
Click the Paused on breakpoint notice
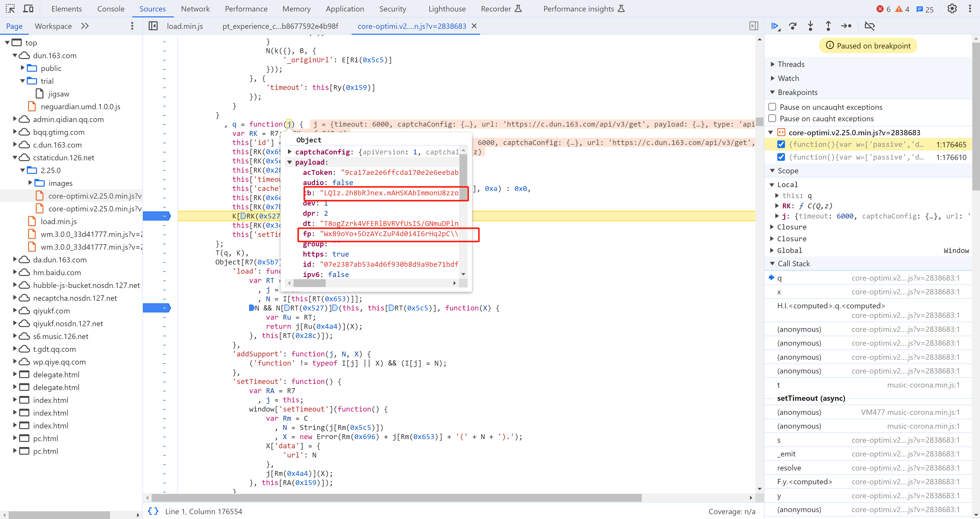(x=868, y=46)
